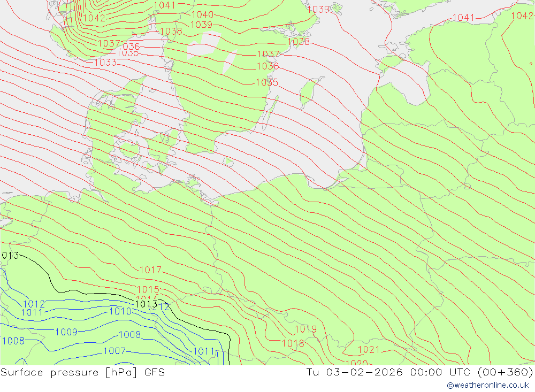Click the 1040 isobar label
This screenshot has height=392, width=535.
[x=203, y=14]
